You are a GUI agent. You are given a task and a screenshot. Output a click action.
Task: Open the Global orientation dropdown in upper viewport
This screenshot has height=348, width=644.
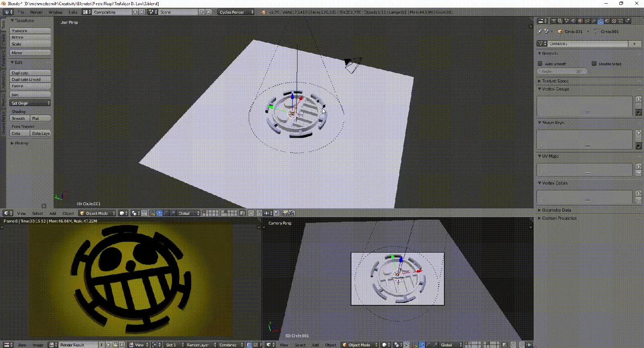click(189, 213)
